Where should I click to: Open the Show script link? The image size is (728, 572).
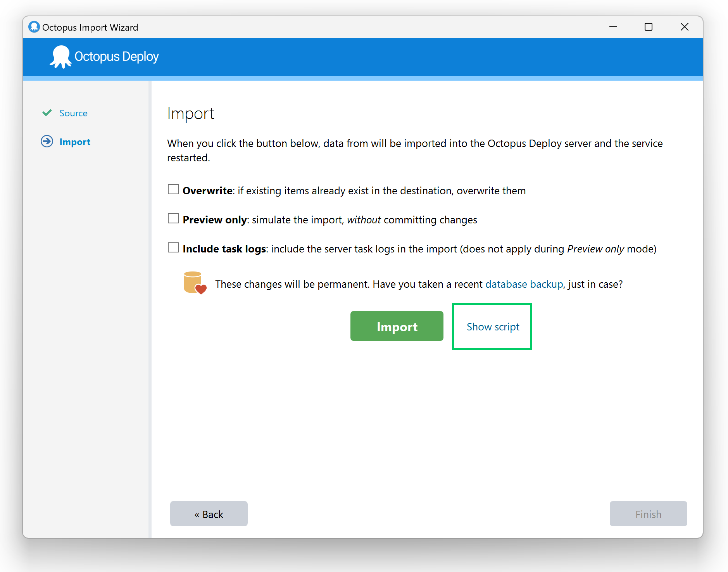[x=493, y=327]
